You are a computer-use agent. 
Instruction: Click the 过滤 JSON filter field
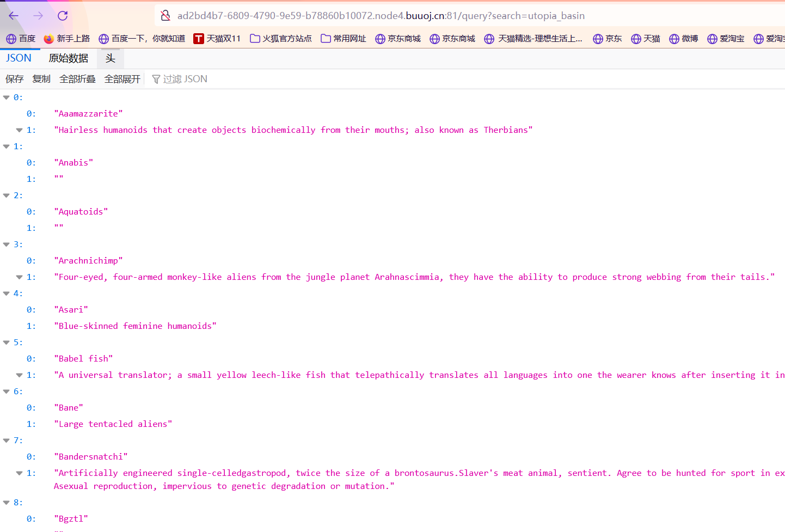click(x=185, y=79)
